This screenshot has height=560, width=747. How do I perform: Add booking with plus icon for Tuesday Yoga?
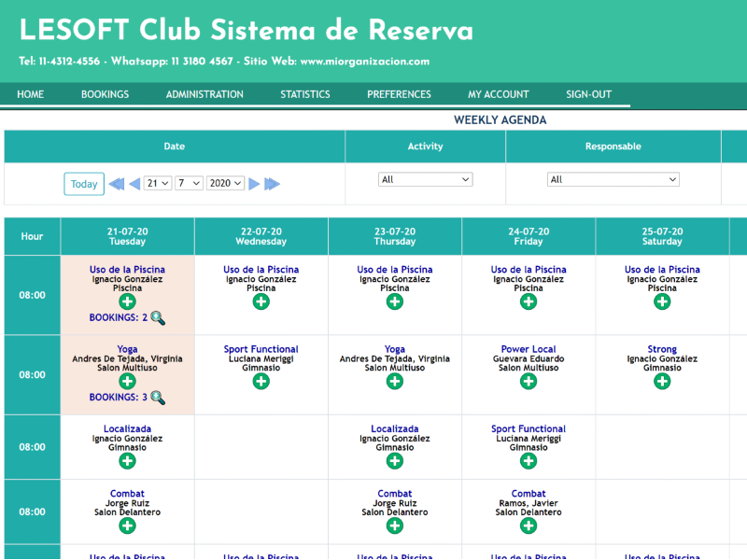127,382
